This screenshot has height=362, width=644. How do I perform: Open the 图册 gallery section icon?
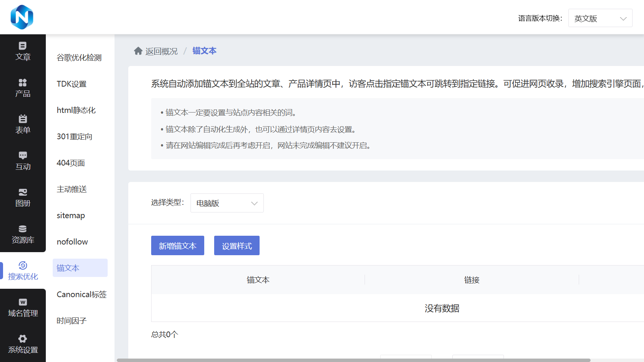[x=23, y=192]
